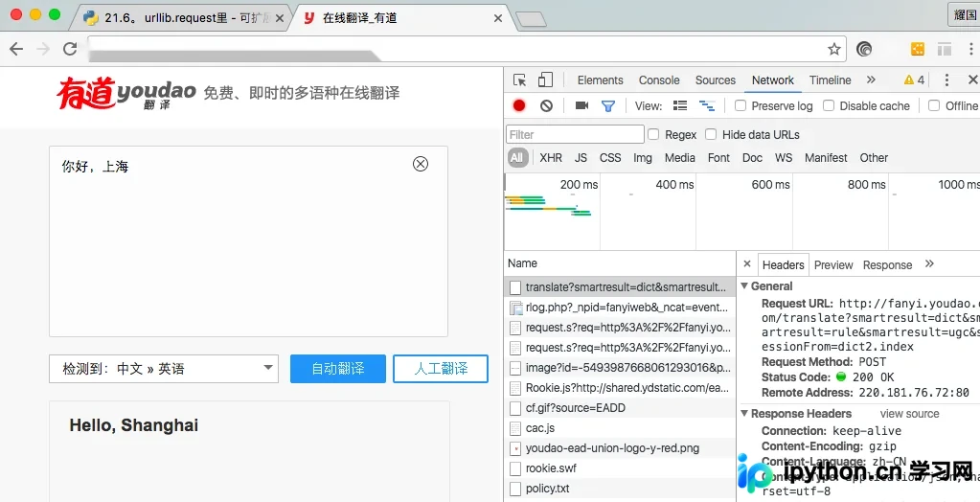The image size is (980, 502).
Task: Click capture screenshots camera icon
Action: 581,105
